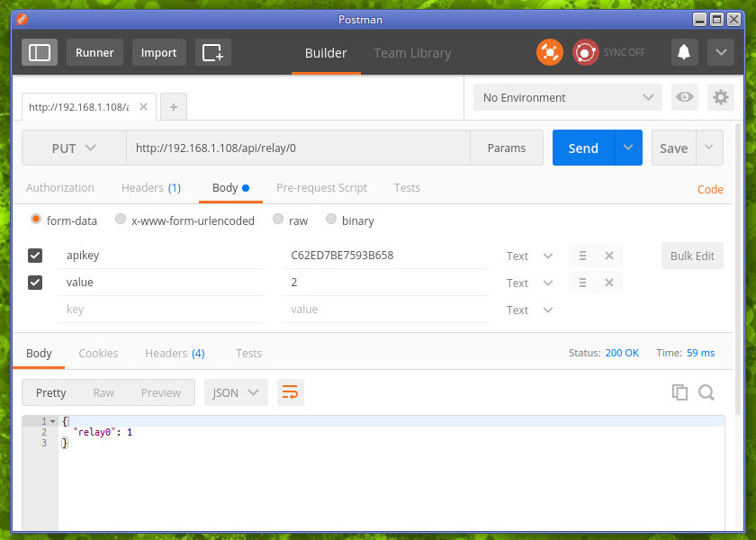The height and width of the screenshot is (540, 756).
Task: Open the Code link
Action: click(710, 190)
